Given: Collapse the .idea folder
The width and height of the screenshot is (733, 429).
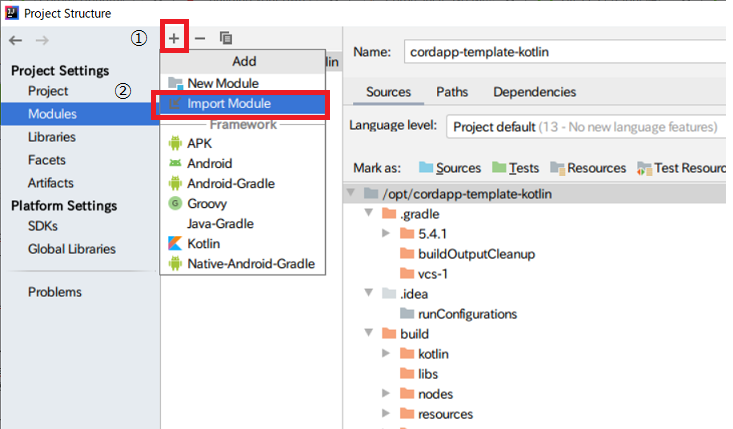Looking at the screenshot, I should tap(369, 293).
